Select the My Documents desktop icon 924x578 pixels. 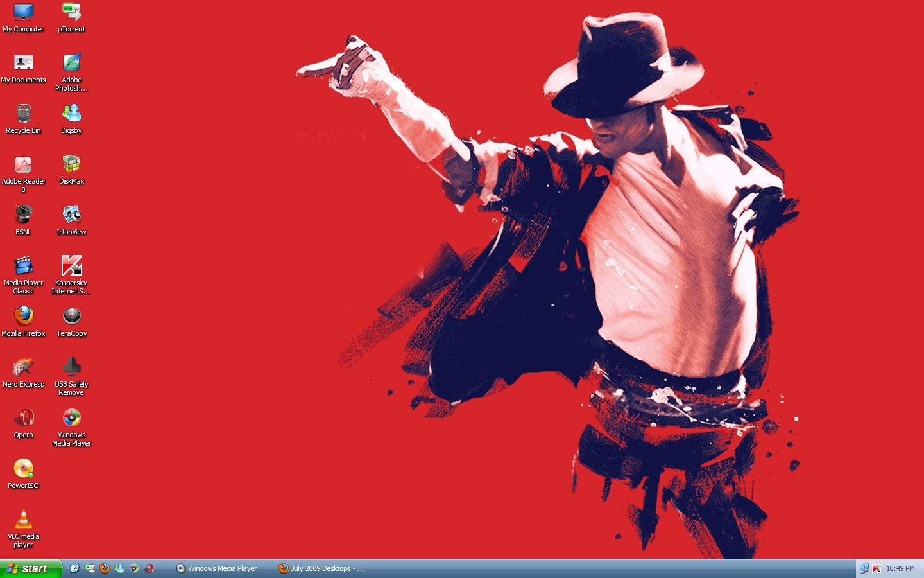23,69
